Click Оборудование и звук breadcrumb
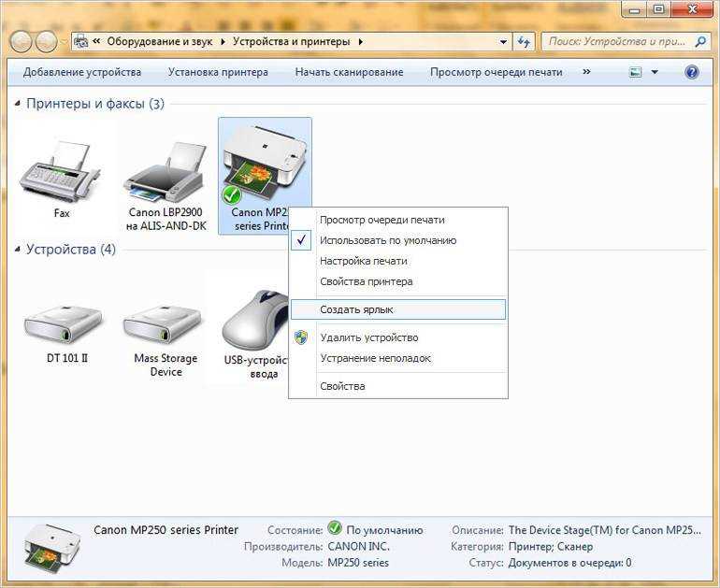This screenshot has width=720, height=588. pos(159,42)
